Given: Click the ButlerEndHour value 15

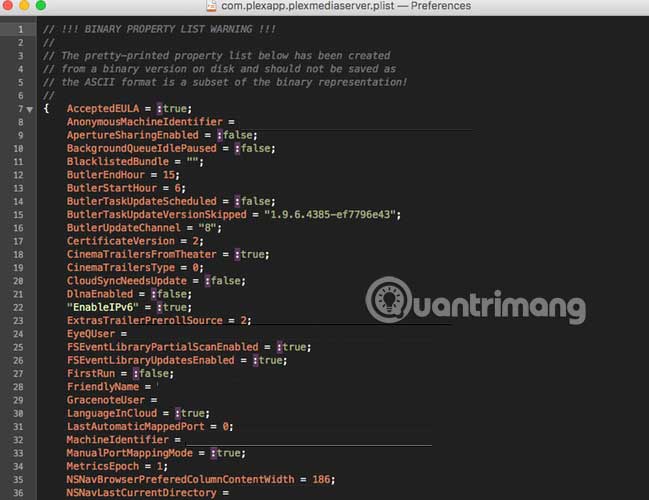Looking at the screenshot, I should pos(169,175).
